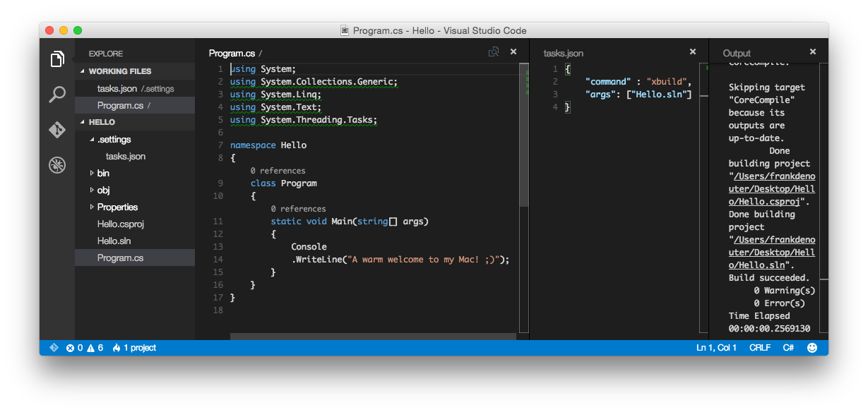868x412 pixels.
Task: Close the Output panel
Action: tap(813, 52)
